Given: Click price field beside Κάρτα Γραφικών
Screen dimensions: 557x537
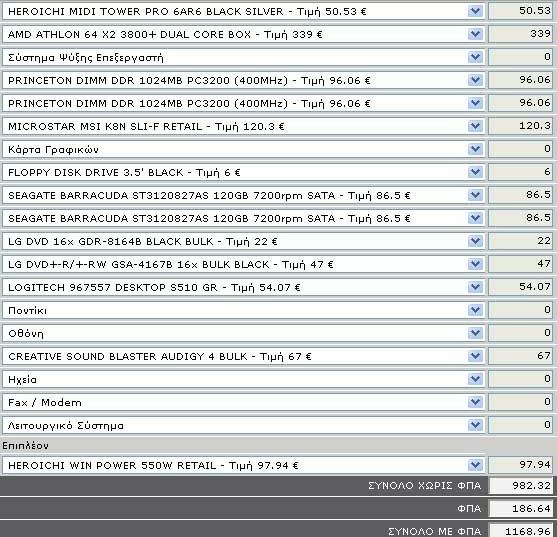Looking at the screenshot, I should click(x=520, y=149).
